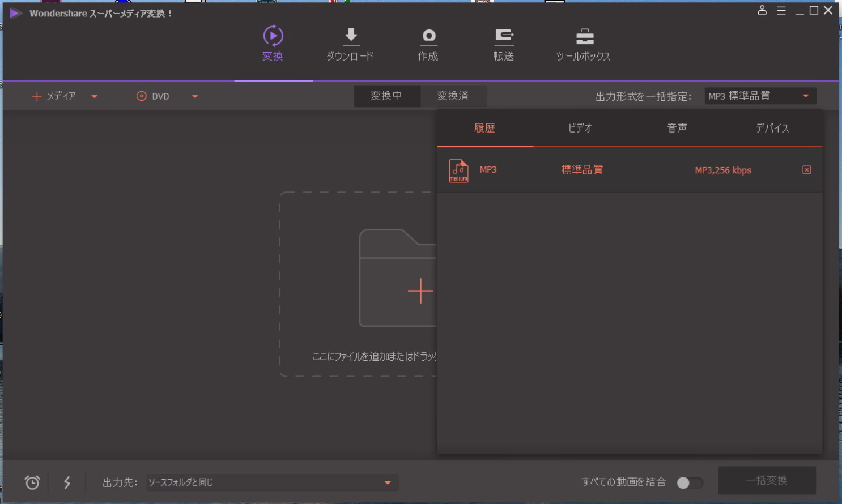Image resolution: width=842 pixels, height=504 pixels.
Task: Switch to the Video (ビデオ) format tab
Action: (x=580, y=128)
